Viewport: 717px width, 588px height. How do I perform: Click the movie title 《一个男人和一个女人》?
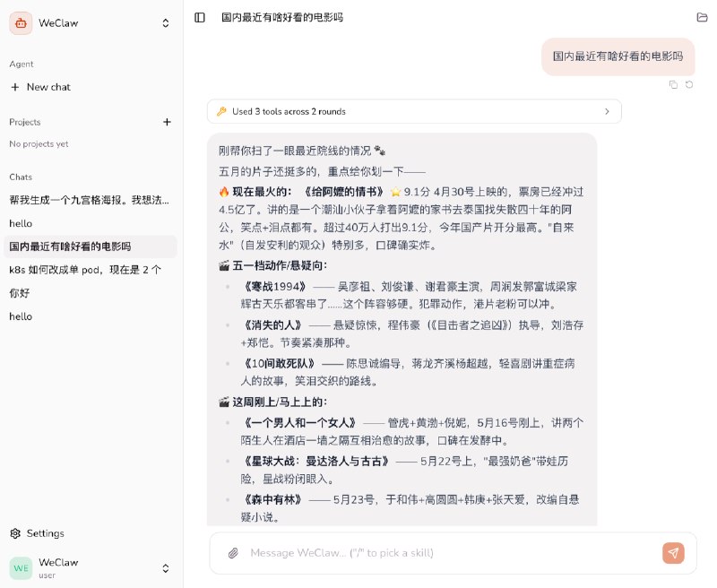(x=300, y=423)
